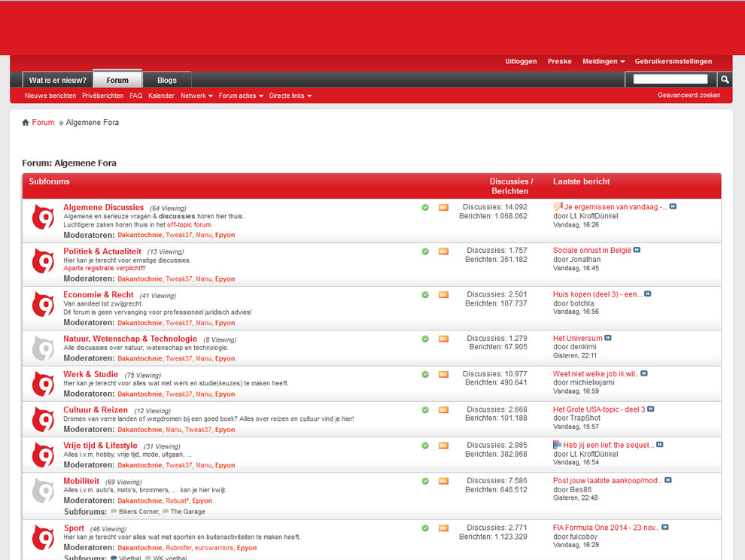Click Sport forum status icon
Image resolution: width=745 pixels, height=560 pixels.
(43, 537)
